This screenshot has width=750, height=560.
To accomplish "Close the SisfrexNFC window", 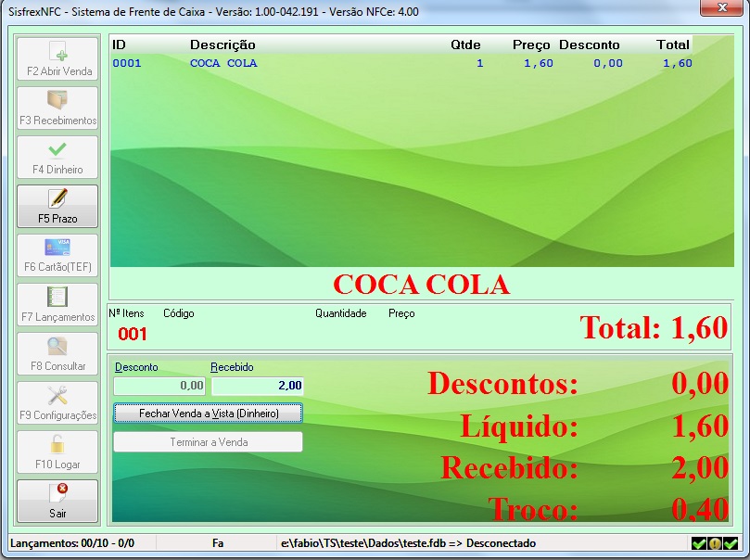I will coord(722,7).
